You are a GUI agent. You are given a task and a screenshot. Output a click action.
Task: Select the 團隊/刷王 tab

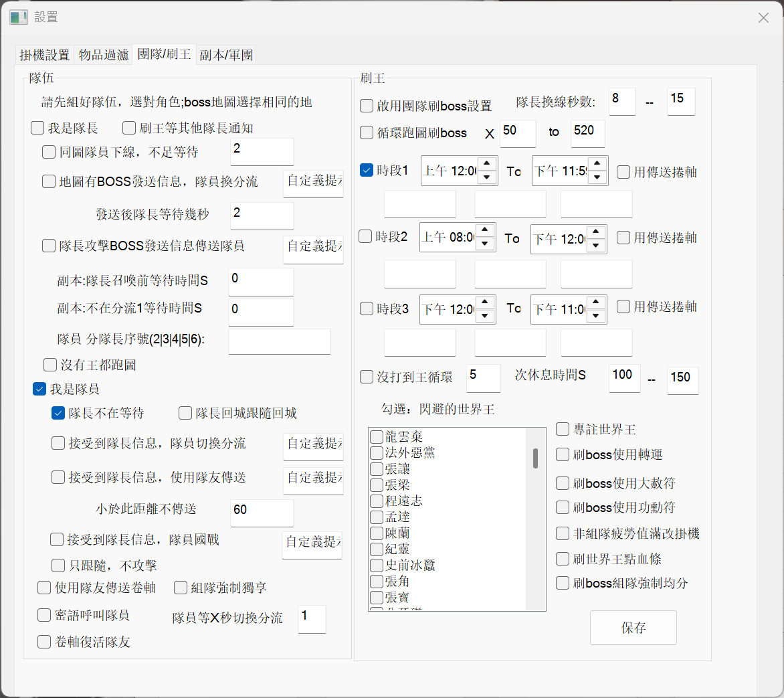164,54
